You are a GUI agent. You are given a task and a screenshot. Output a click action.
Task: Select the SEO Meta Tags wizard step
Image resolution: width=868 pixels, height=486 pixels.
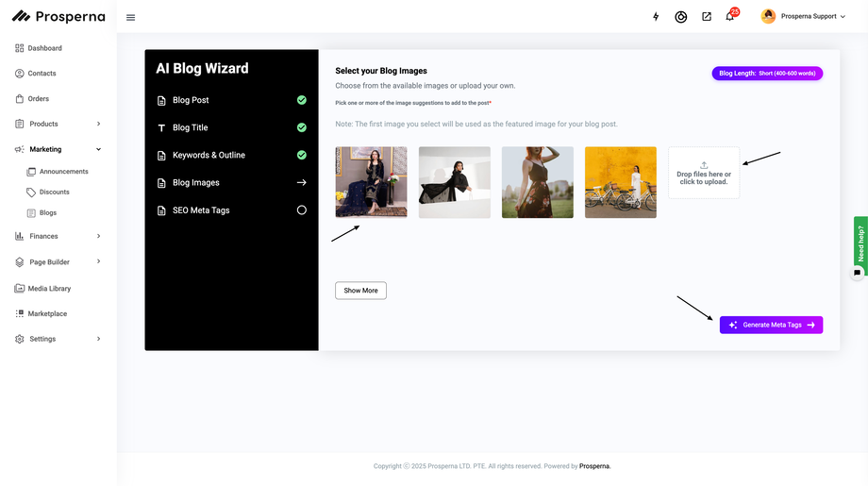[231, 210]
